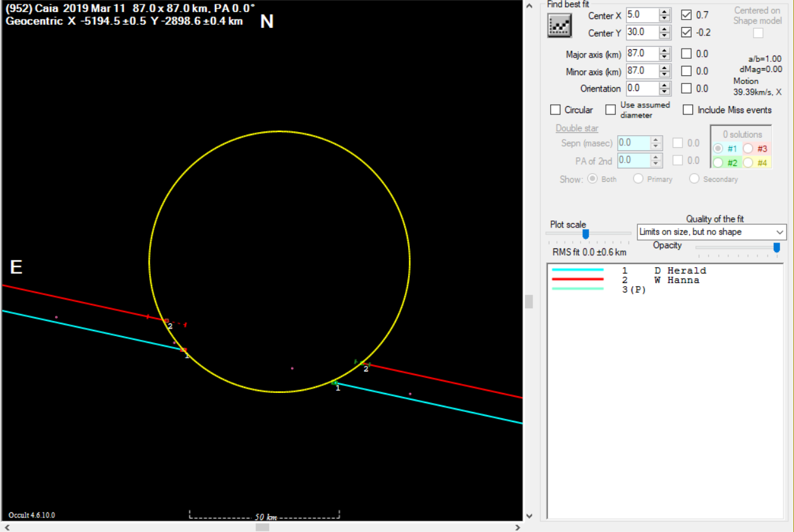This screenshot has width=794, height=532.
Task: Click the plot's horizontal scrollbar left arrow
Action: (x=7, y=527)
